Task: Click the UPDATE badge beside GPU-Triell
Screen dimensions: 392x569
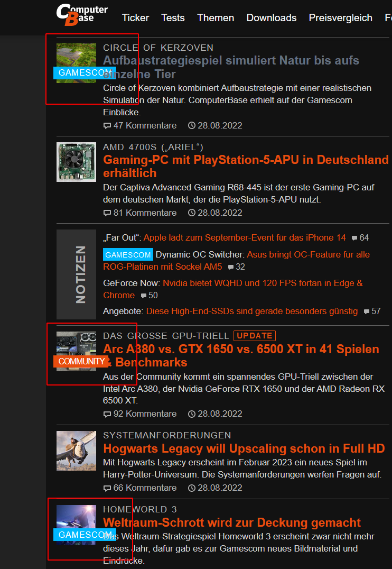Action: (255, 336)
